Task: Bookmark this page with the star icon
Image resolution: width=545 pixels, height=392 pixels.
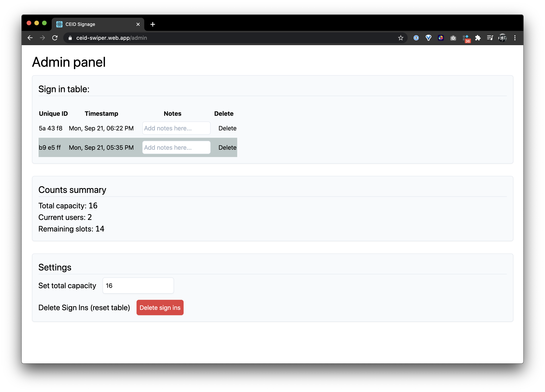Action: coord(401,38)
